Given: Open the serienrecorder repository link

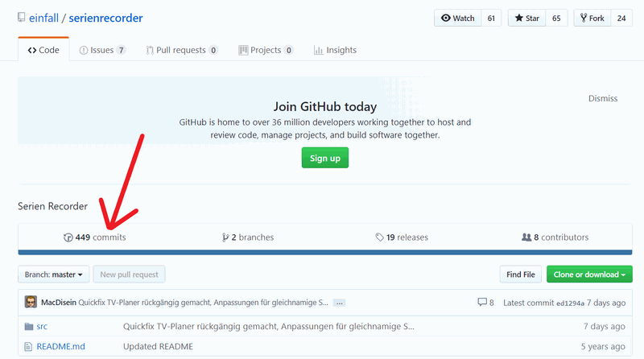Looking at the screenshot, I should (105, 18).
